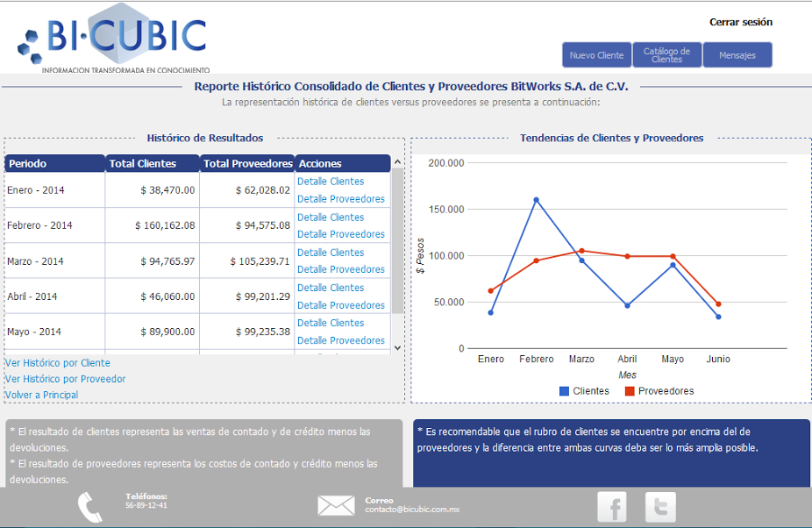Open Detalle Clientes for Febrero - 2014
The height and width of the screenshot is (528, 812).
(331, 218)
